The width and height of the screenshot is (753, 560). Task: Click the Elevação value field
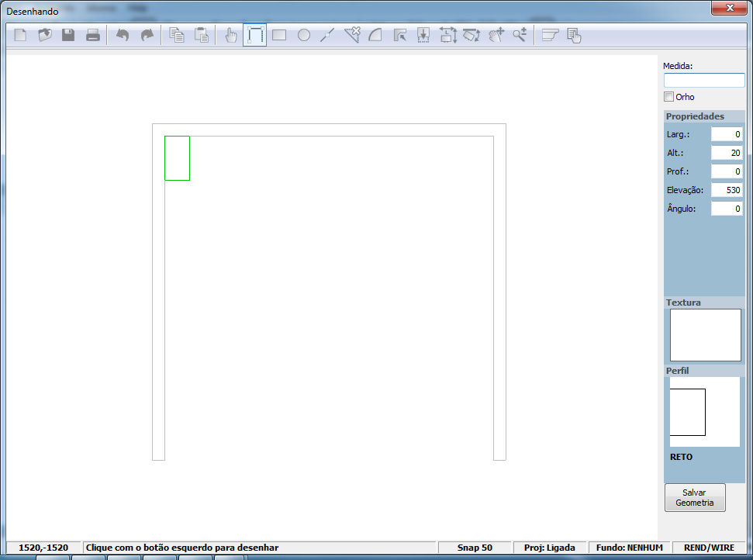pos(727,190)
